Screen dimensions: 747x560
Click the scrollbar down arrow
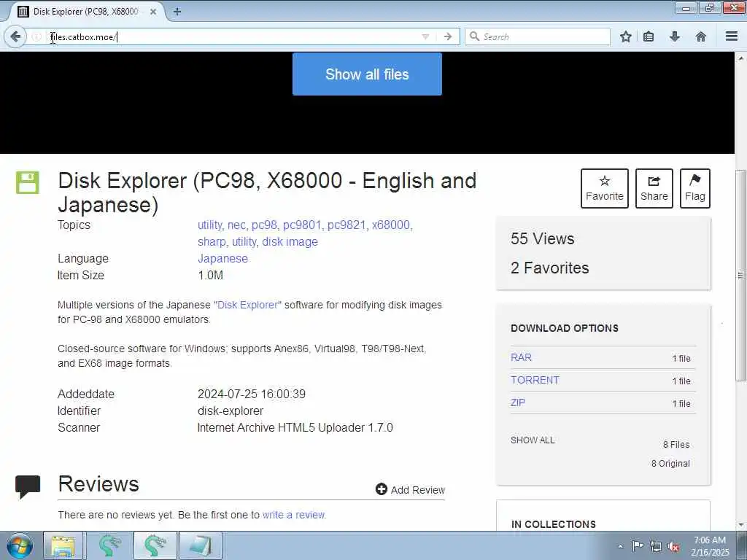[x=741, y=525]
